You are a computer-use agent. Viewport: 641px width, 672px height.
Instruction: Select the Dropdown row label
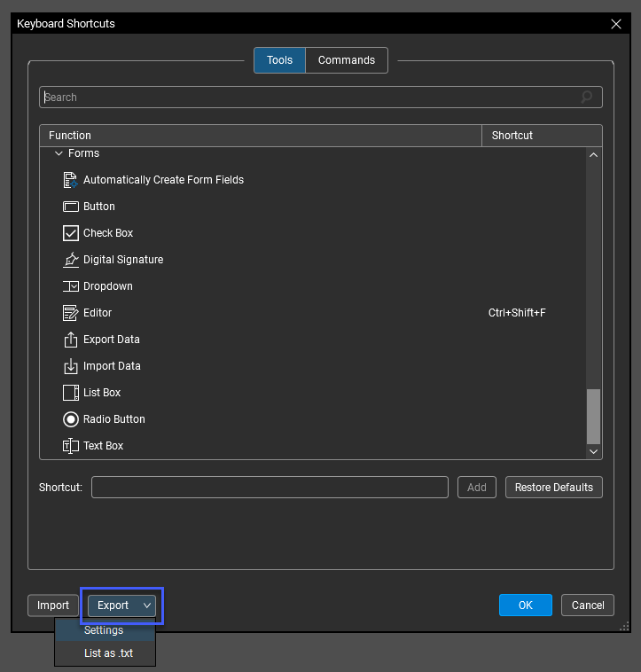[x=107, y=286]
